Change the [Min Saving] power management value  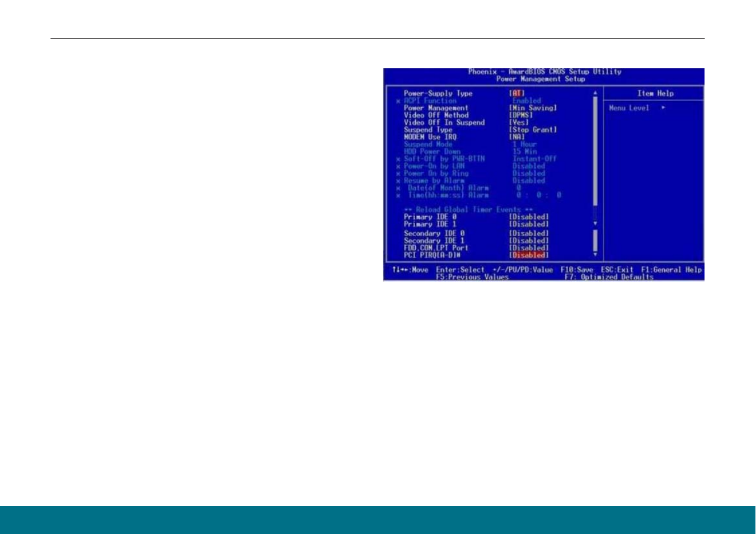533,108
